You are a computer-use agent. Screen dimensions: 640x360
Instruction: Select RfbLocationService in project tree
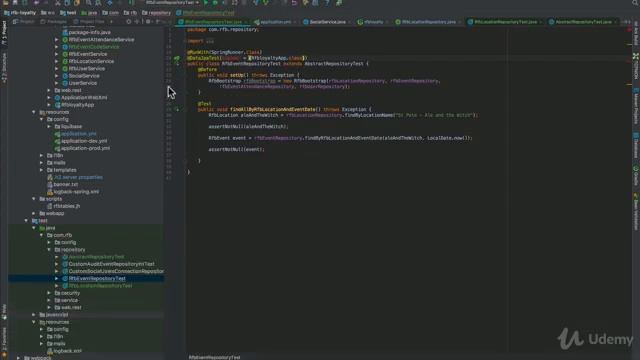[91, 61]
